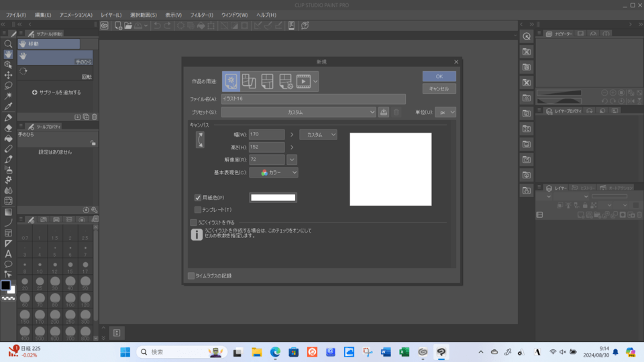Select the Balloon tool
Image resolution: width=644 pixels, height=362 pixels.
click(x=8, y=264)
